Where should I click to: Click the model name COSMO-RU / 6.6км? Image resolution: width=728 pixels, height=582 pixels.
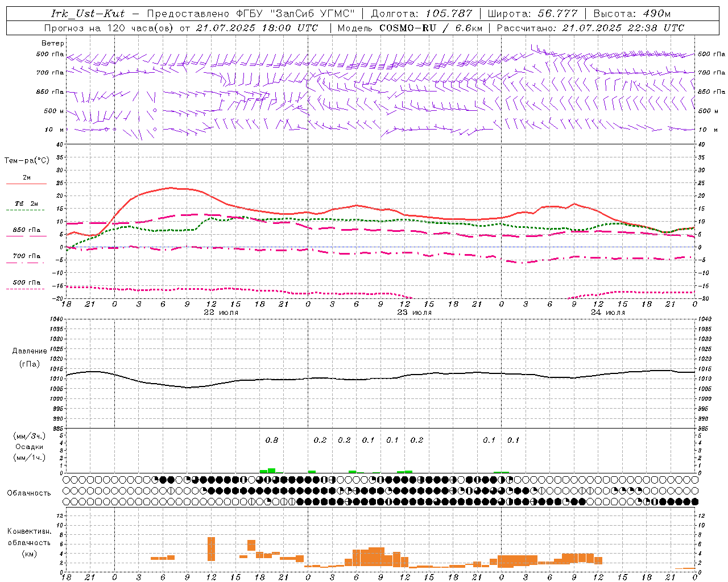(431, 28)
